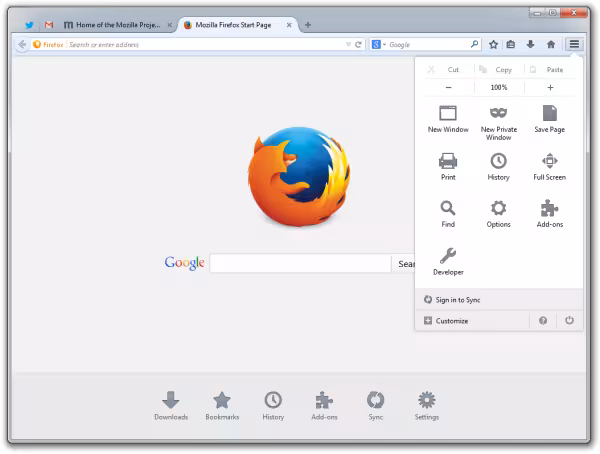Zoom out with the minus button
This screenshot has height=454, width=600.
448,87
